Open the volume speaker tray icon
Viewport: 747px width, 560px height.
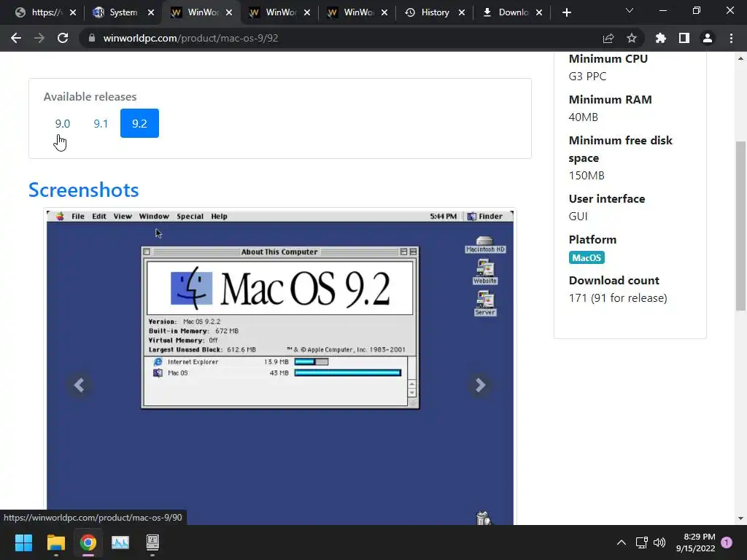click(659, 542)
